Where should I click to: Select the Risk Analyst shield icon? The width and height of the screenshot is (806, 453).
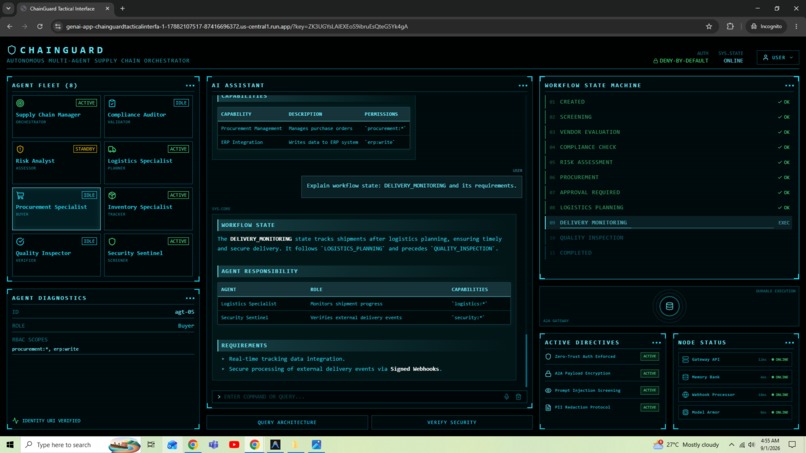tap(20, 149)
